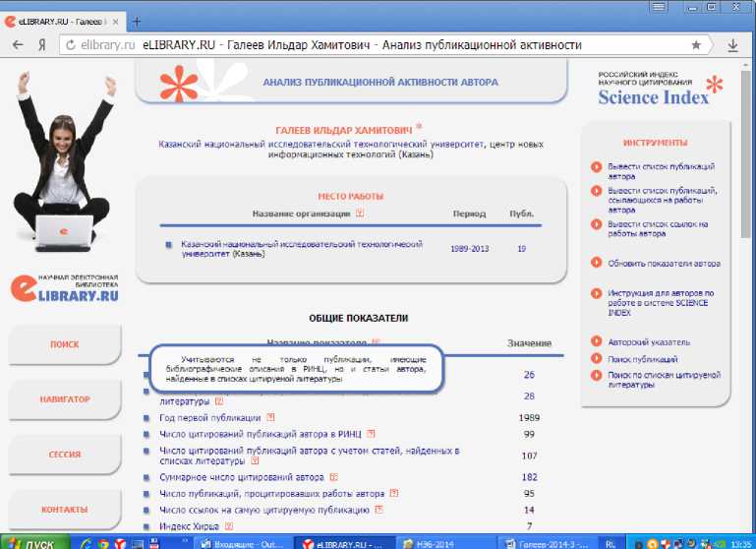This screenshot has width=756, height=549.
Task: Open link 'Обновить показатели автора'
Action: point(664,264)
